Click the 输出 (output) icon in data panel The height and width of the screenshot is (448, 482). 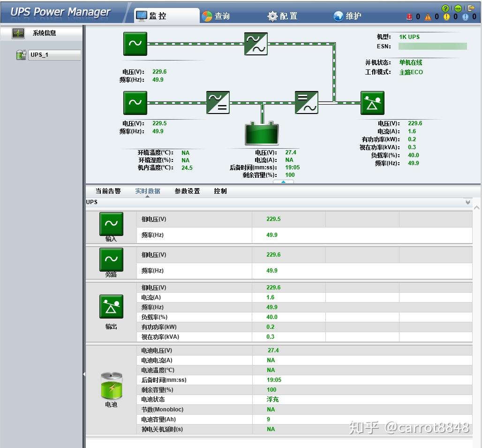(111, 306)
